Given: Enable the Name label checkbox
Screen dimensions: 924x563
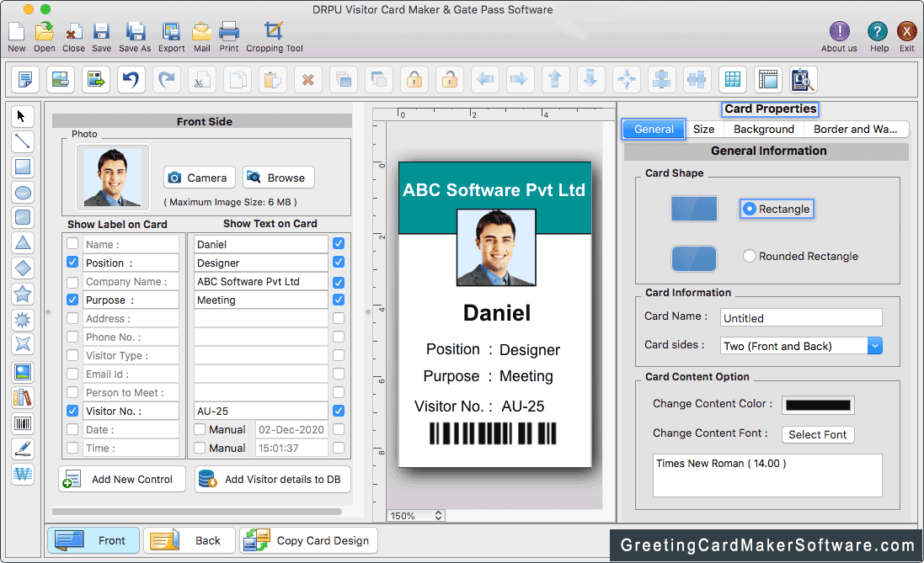Looking at the screenshot, I should [x=72, y=244].
